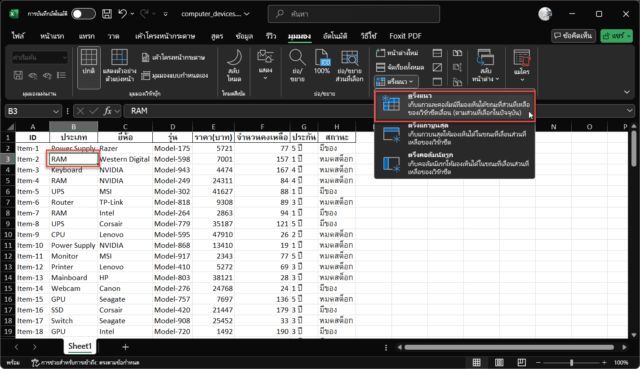This screenshot has width=640, height=369.
Task: Click the Split window icon
Action: pyautogui.click(x=437, y=53)
